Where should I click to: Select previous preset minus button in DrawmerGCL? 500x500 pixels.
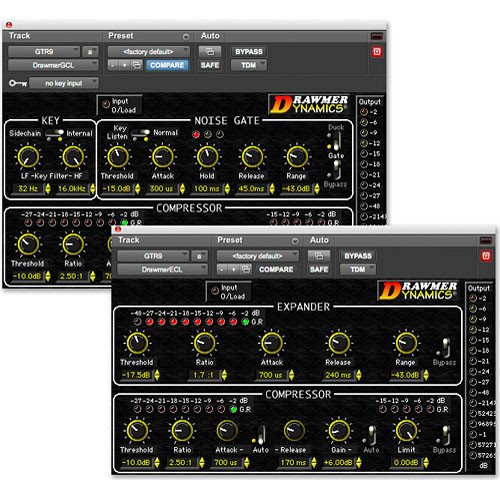(113, 65)
